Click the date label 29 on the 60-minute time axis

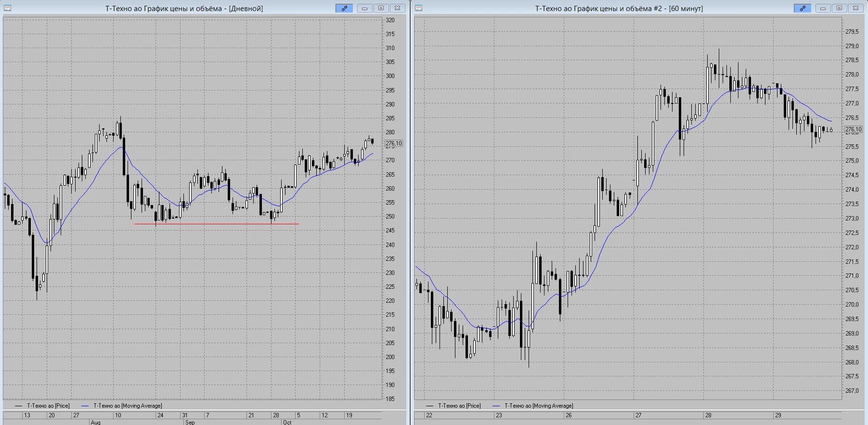(778, 415)
